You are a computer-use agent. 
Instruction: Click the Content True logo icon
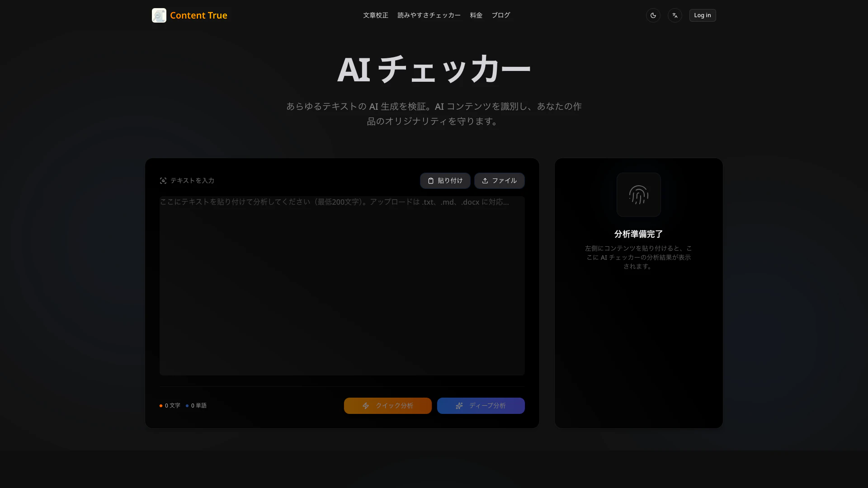click(159, 15)
